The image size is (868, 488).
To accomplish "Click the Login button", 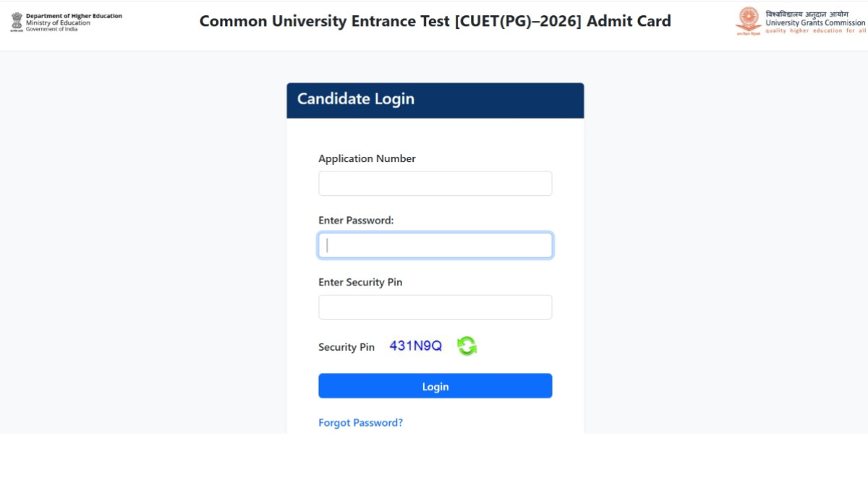I will pos(435,386).
